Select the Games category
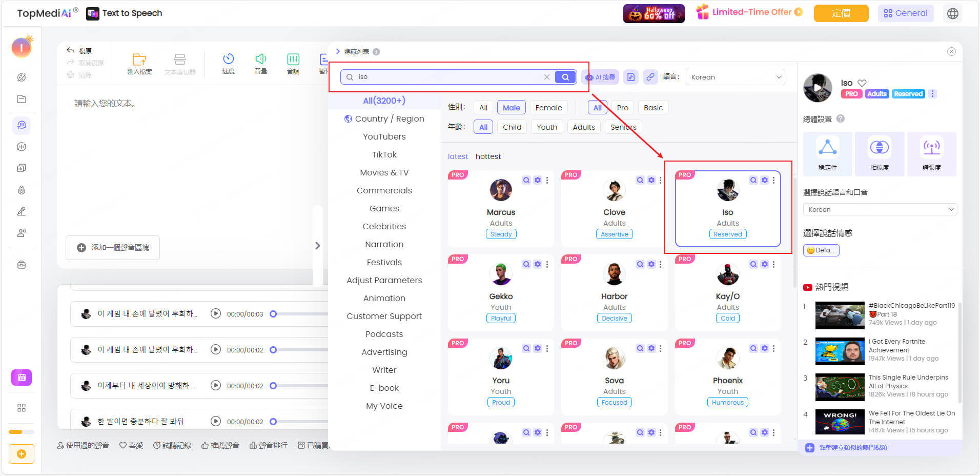The width and height of the screenshot is (980, 476). coord(384,208)
